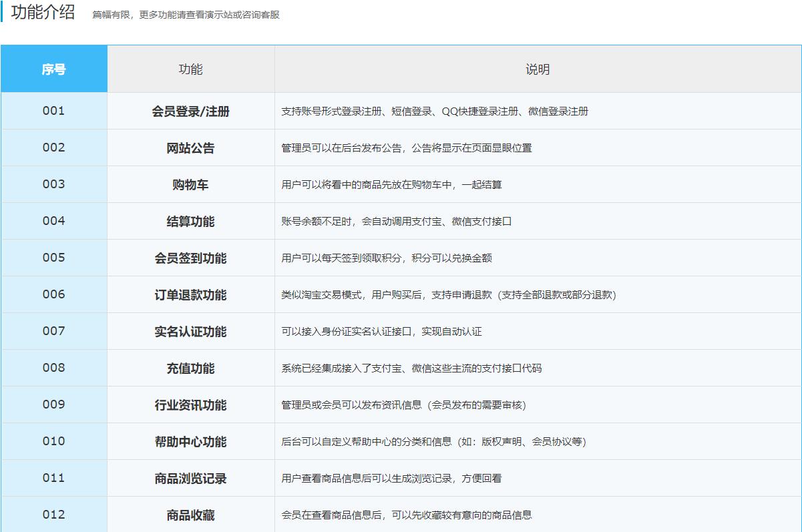Select row number 002

pyautogui.click(x=54, y=148)
